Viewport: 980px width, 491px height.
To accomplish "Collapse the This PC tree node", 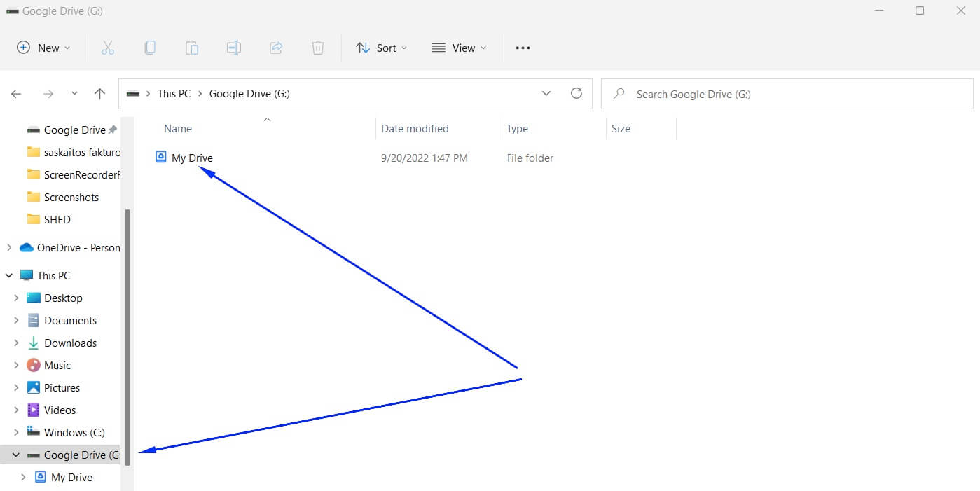I will pos(8,276).
